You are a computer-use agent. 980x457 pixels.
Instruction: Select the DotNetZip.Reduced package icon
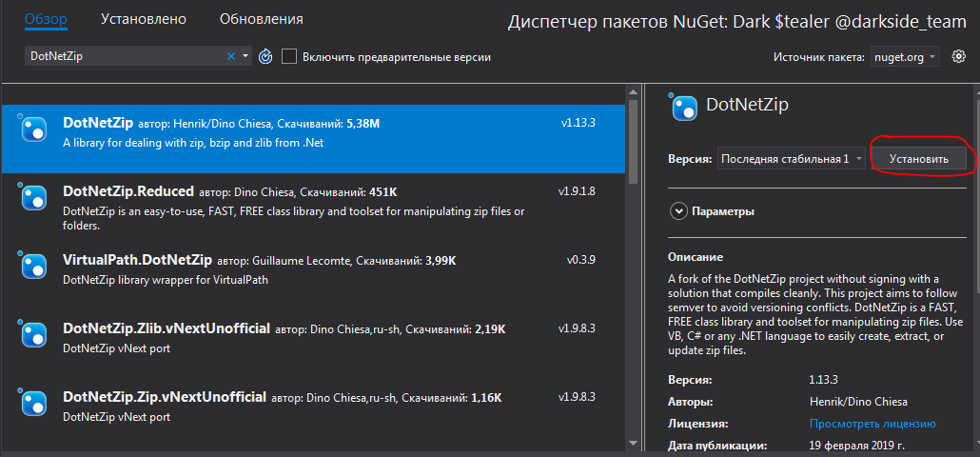33,196
